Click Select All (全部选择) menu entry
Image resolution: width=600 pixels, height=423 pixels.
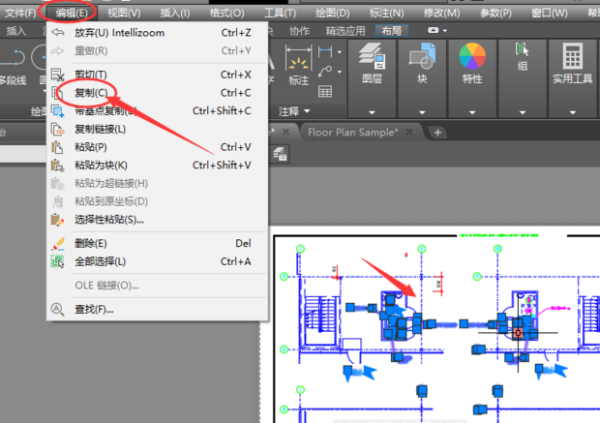tap(100, 261)
